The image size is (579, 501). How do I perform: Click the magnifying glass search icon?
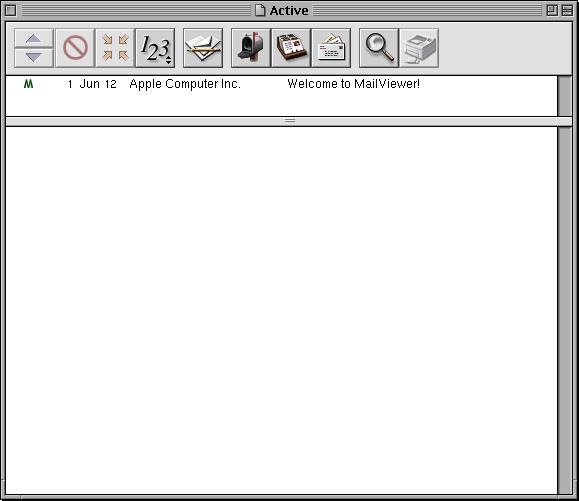379,48
